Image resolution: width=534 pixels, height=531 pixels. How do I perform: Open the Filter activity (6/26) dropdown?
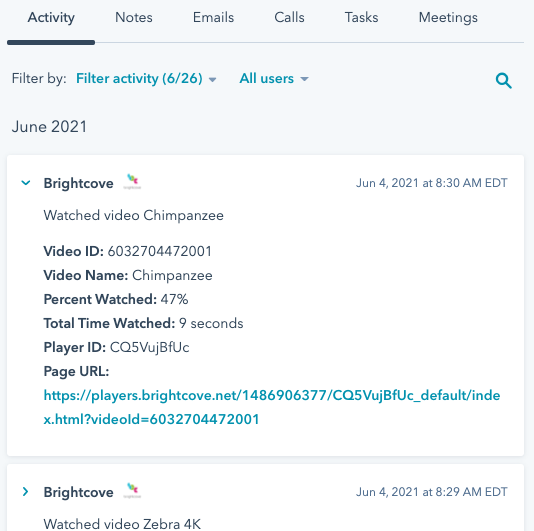(146, 79)
